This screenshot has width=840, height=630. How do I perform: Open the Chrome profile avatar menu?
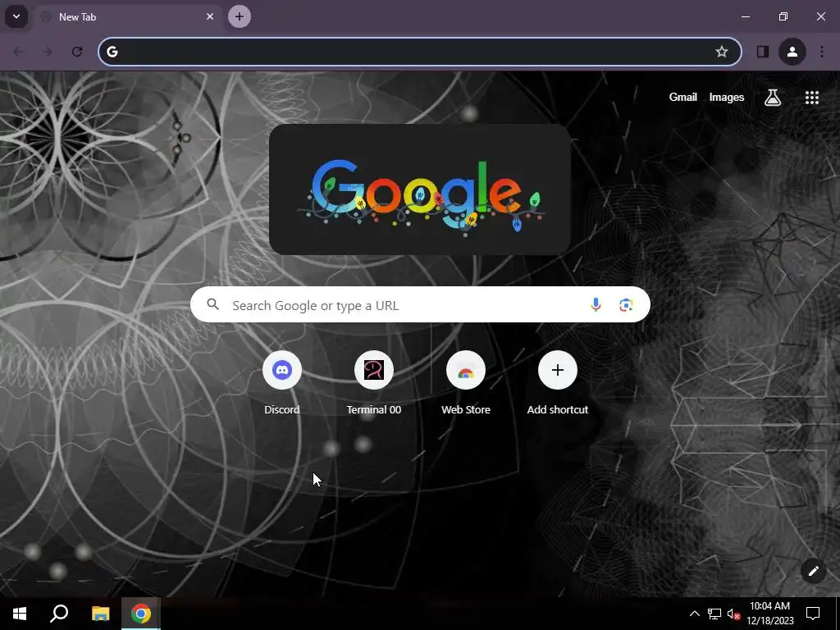coord(792,52)
